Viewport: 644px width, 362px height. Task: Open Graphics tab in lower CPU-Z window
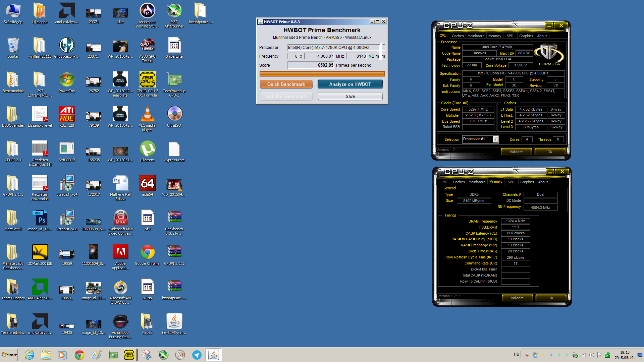pos(527,182)
